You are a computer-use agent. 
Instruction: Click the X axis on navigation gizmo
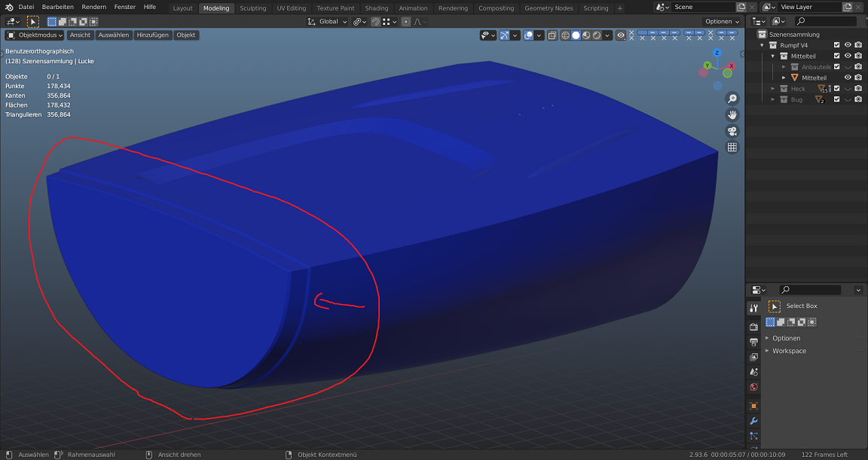[x=732, y=65]
